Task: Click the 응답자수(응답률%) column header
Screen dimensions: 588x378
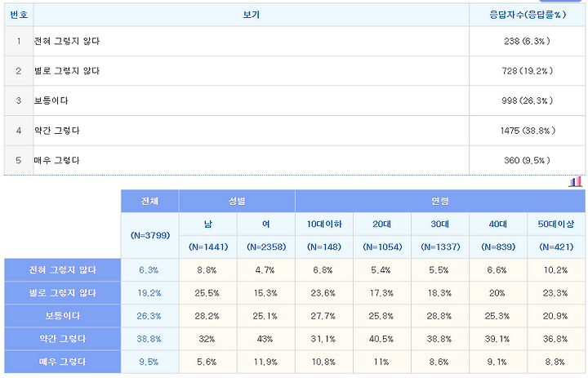Action: 528,15
